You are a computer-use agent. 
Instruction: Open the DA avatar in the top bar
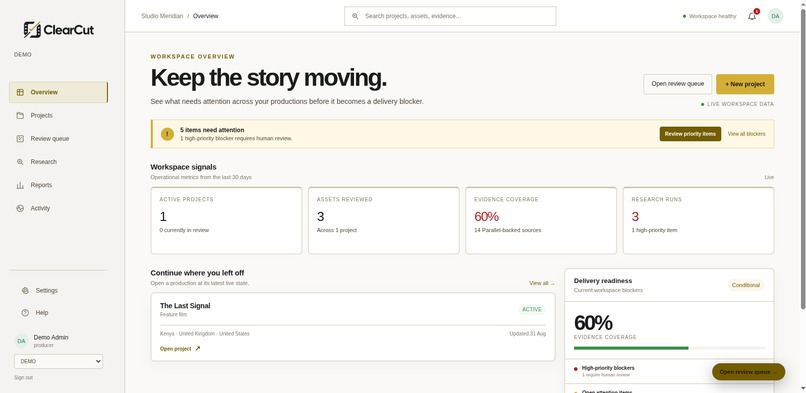click(775, 16)
